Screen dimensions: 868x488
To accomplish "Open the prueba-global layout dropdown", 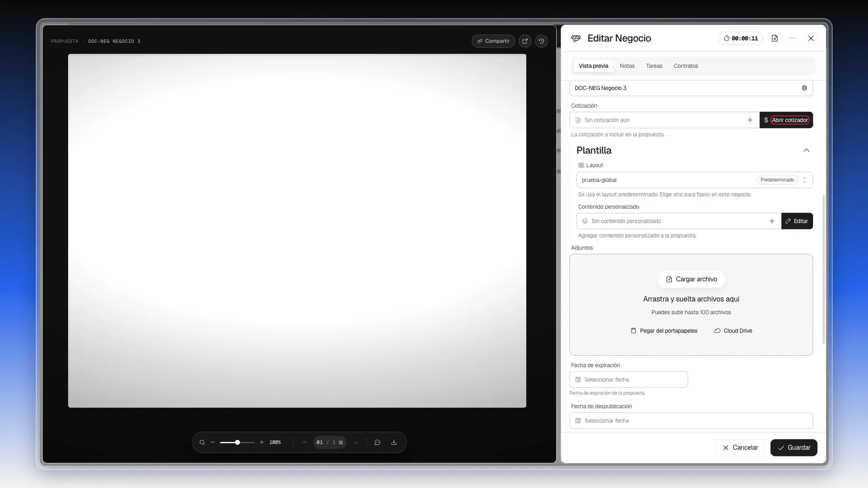I will (694, 180).
